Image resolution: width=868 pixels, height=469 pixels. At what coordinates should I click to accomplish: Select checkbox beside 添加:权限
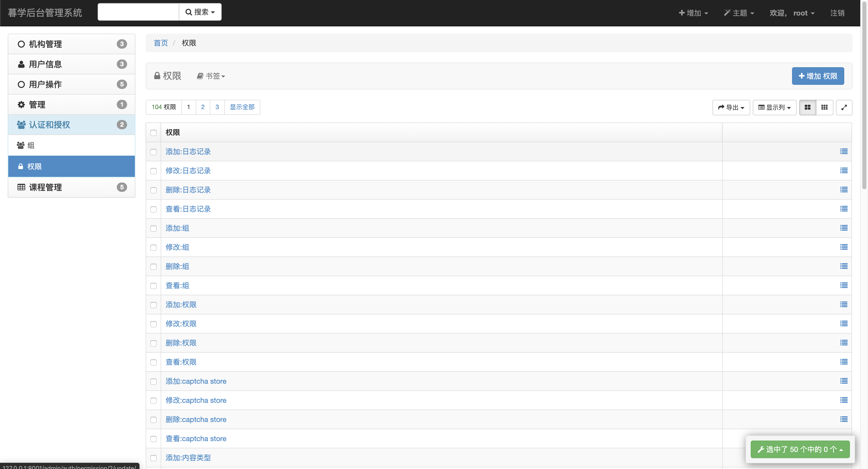click(153, 305)
